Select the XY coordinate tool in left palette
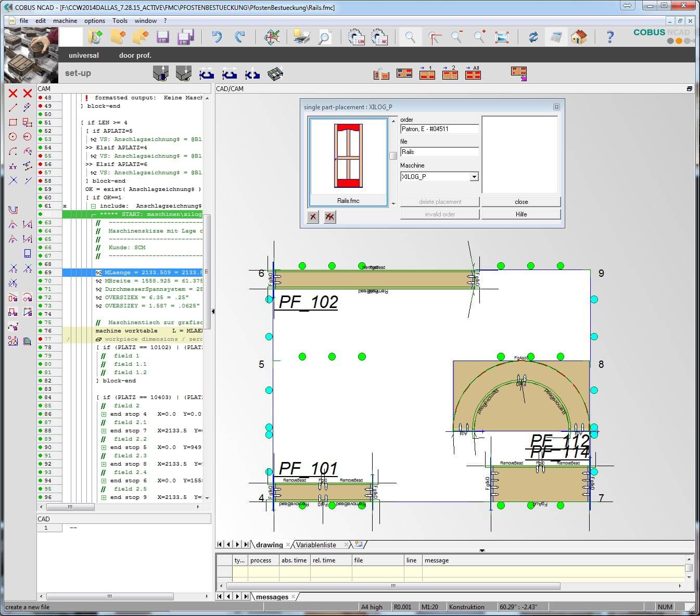The image size is (700, 616). pos(13,166)
